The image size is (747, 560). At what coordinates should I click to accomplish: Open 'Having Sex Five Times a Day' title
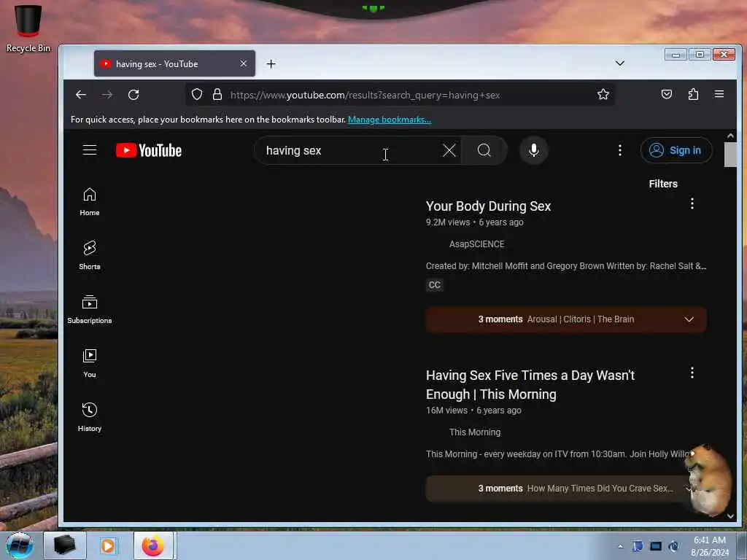(530, 385)
